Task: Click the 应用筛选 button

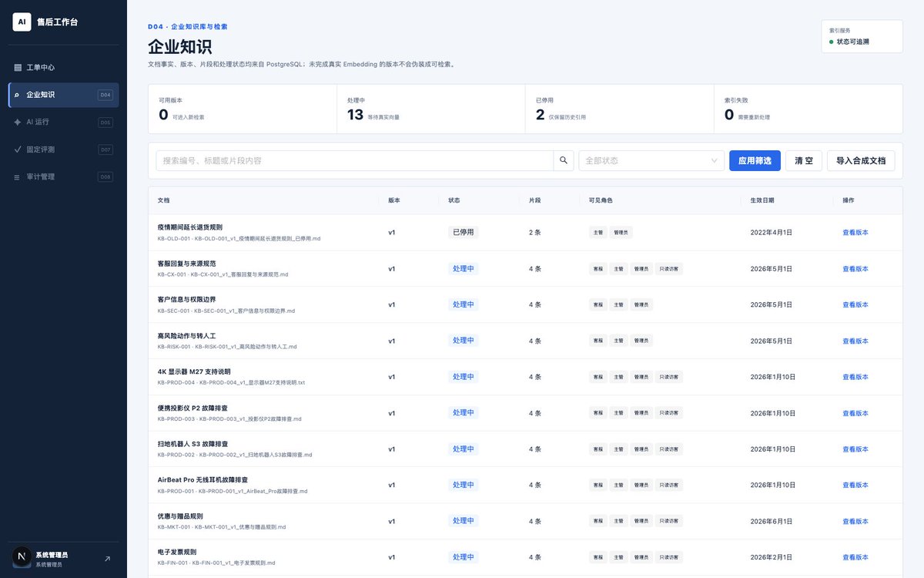Action: pos(755,160)
